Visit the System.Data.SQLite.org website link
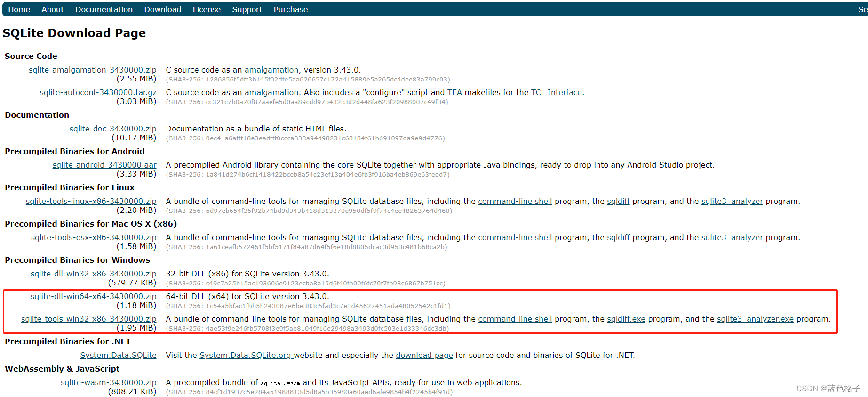This screenshot has height=397, width=868. tap(246, 355)
